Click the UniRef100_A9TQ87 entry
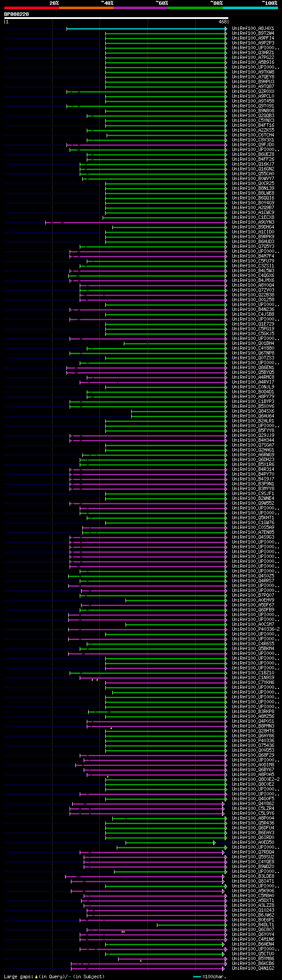This screenshot has height=980, width=282. (253, 87)
